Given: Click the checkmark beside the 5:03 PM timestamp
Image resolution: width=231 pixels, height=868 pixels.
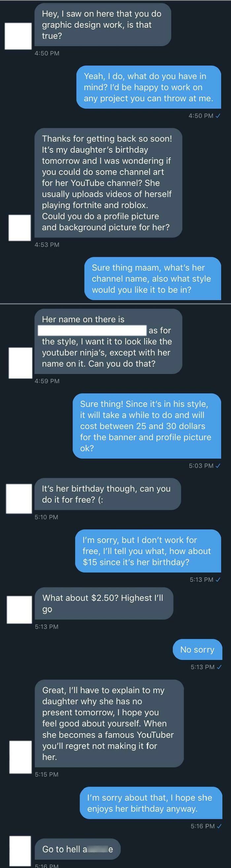Looking at the screenshot, I should pos(218,466).
